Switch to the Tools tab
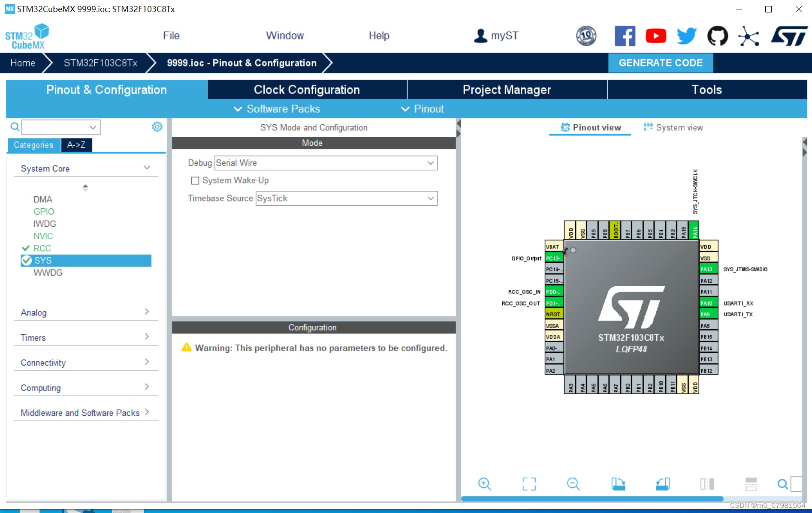Viewport: 812px width, 513px height. (x=707, y=90)
